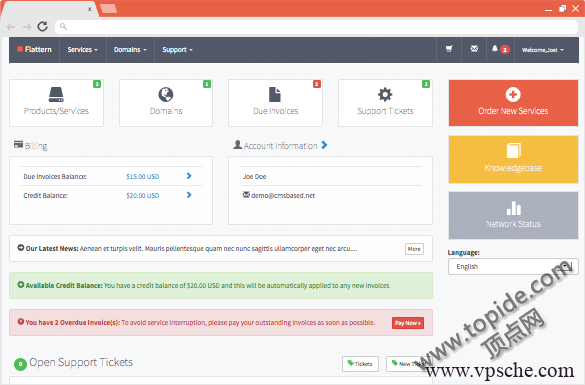This screenshot has height=385, width=585.
Task: Open a new browser tab
Action: (109, 8)
